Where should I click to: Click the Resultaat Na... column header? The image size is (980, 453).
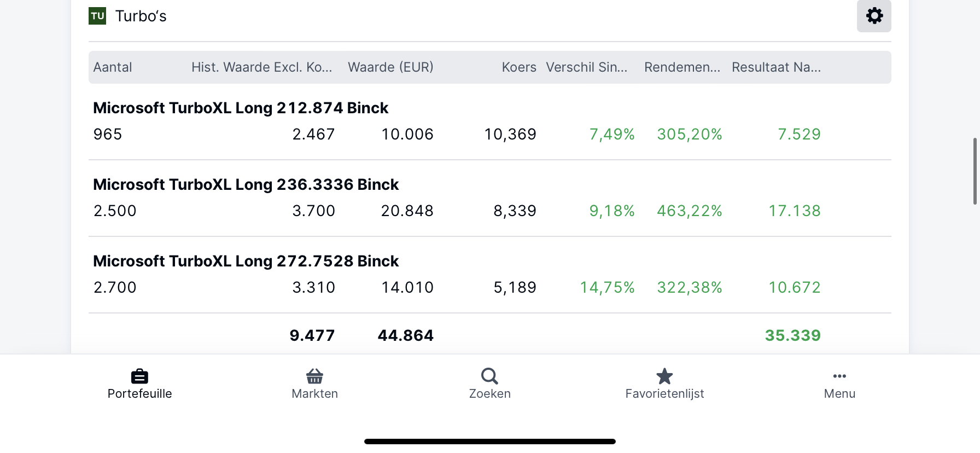(776, 67)
